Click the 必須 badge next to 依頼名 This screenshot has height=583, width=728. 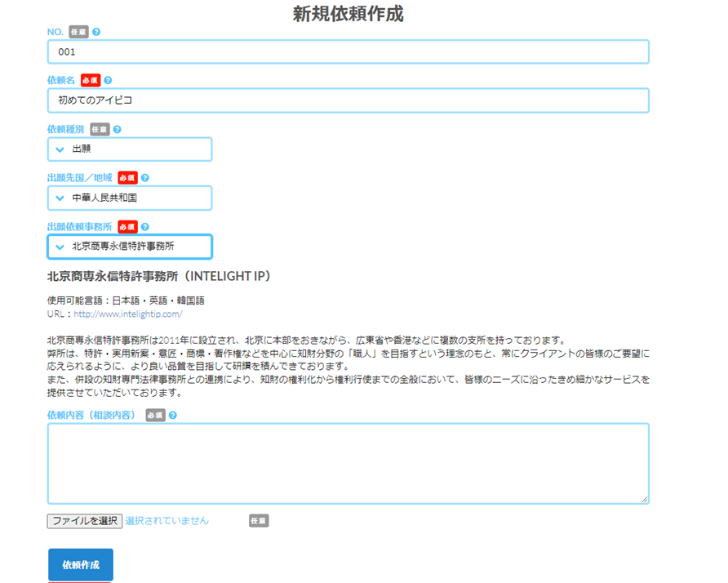coord(91,80)
